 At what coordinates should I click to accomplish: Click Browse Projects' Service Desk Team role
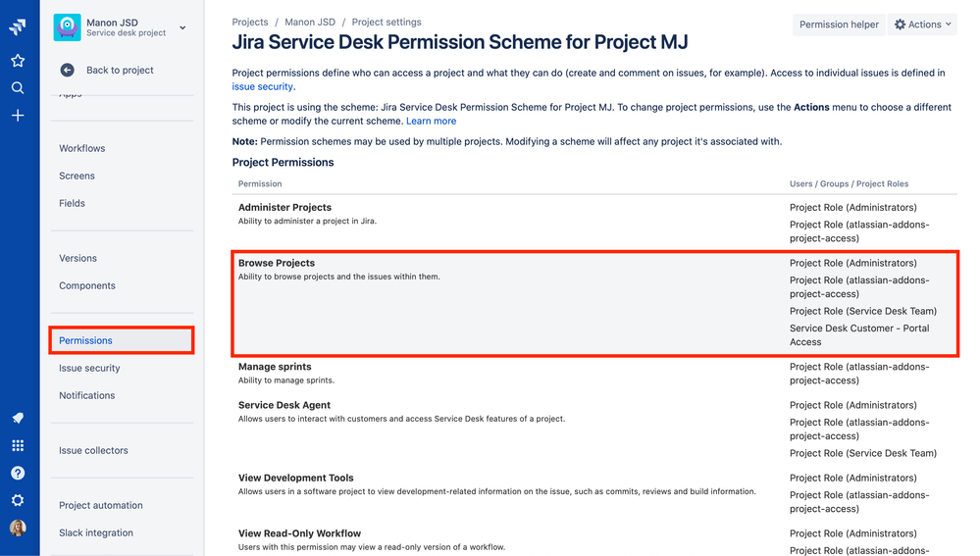click(x=863, y=311)
